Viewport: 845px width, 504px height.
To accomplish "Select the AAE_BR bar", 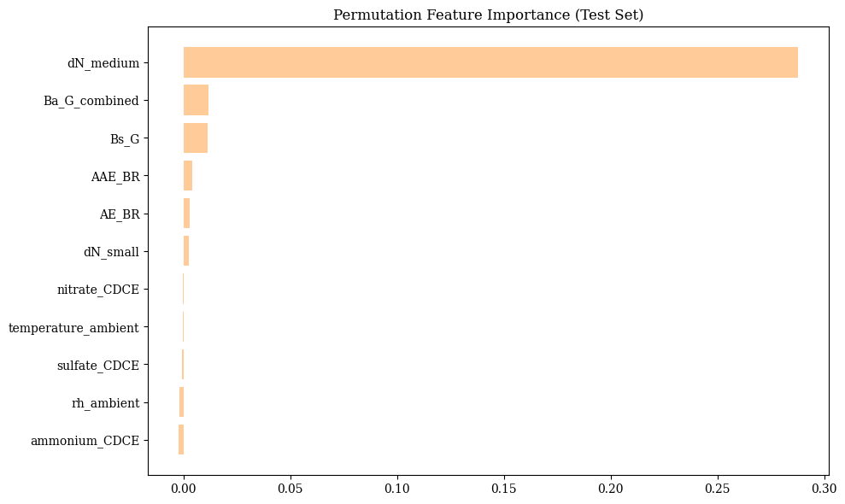I will point(188,176).
